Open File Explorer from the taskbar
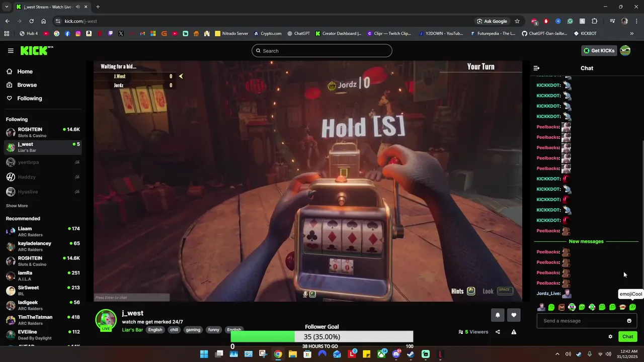644x362 pixels. click(292, 354)
